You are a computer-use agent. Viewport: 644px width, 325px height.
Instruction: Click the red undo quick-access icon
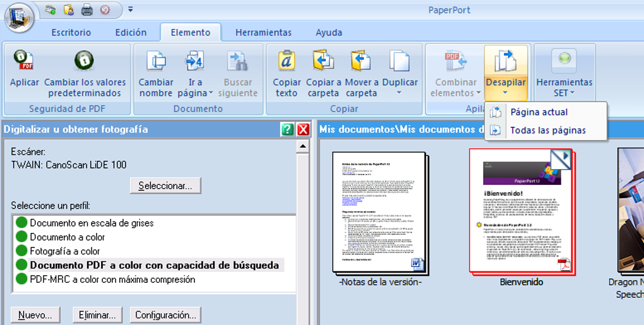pos(105,9)
